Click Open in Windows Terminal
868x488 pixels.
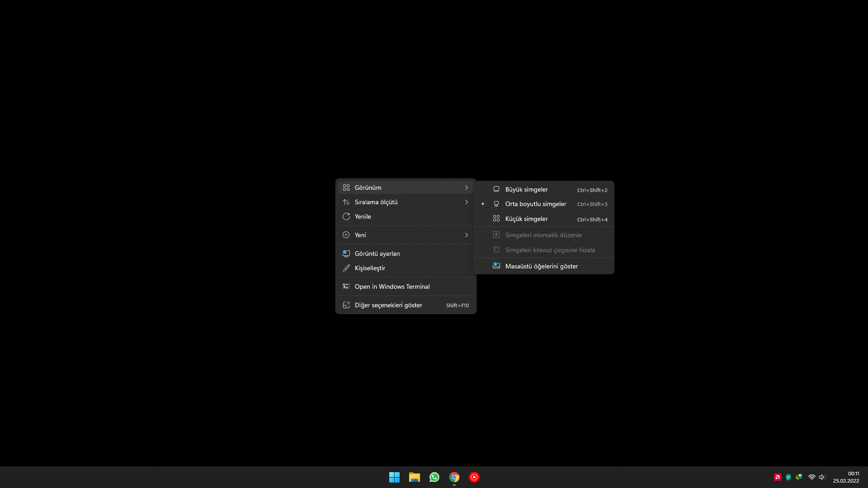pyautogui.click(x=392, y=286)
